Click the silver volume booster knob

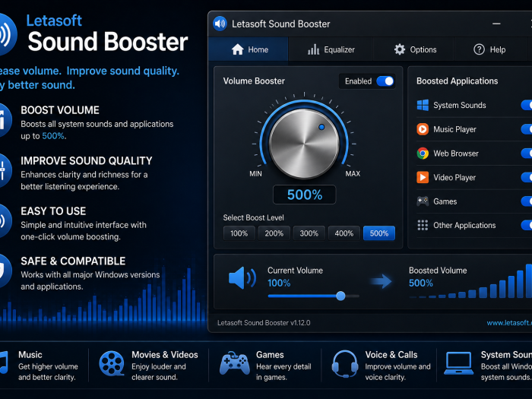(x=304, y=144)
